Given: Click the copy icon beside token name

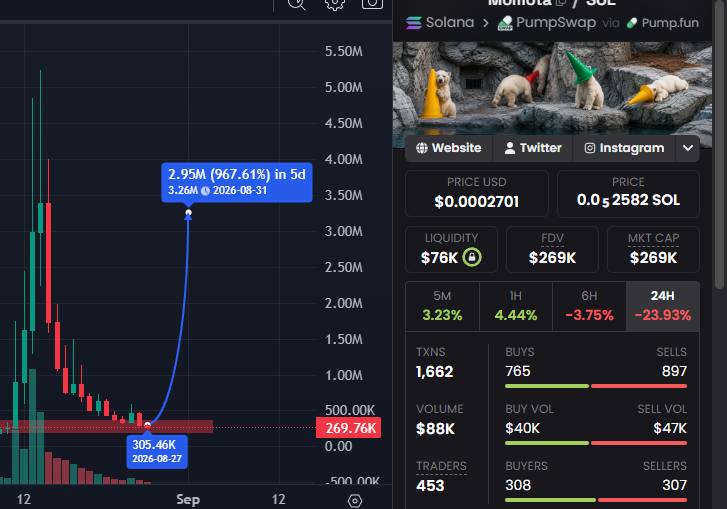Looking at the screenshot, I should (x=561, y=3).
